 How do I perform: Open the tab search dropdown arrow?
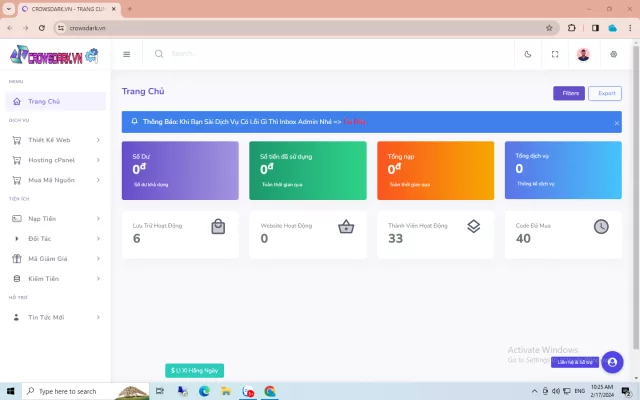[x=9, y=9]
